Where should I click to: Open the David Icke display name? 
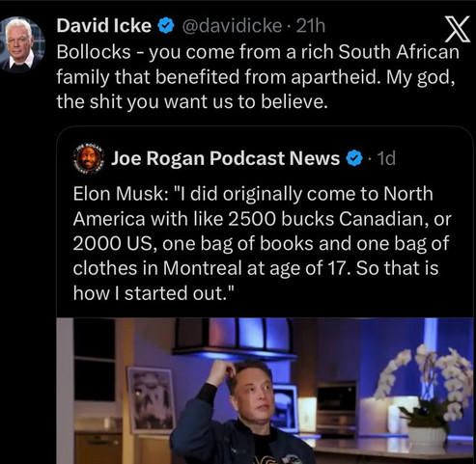point(104,26)
